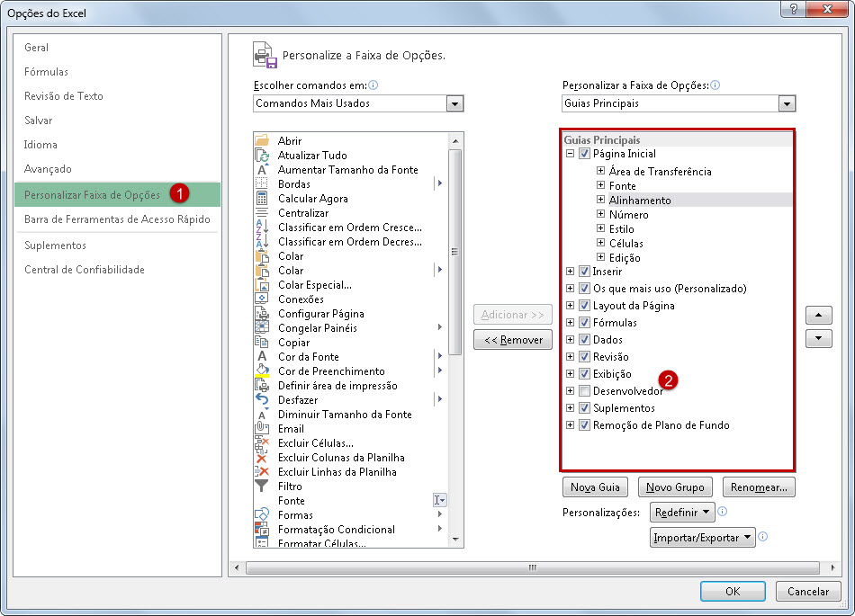Viewport: 855px width, 616px height.
Task: Select the Email paperclip icon
Action: pyautogui.click(x=262, y=429)
